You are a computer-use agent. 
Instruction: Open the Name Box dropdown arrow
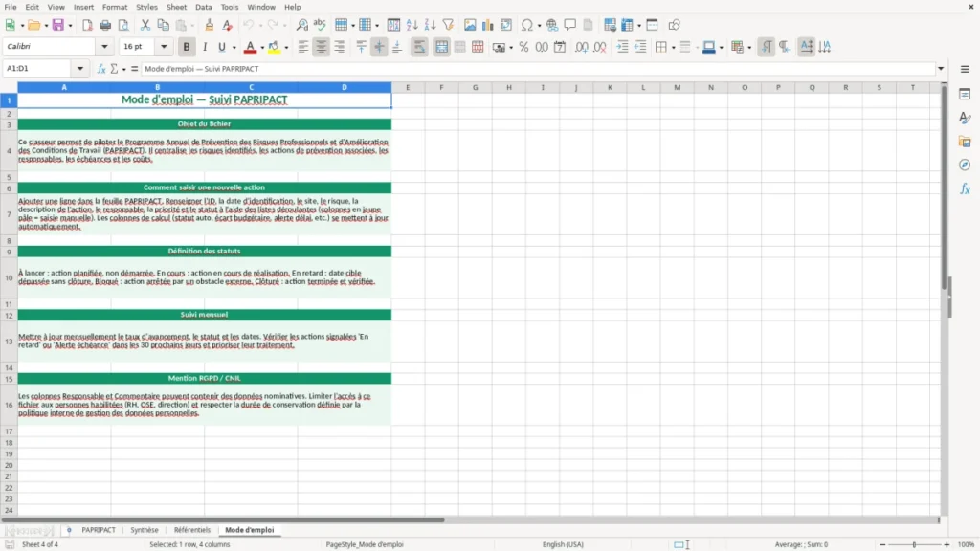[x=80, y=69]
